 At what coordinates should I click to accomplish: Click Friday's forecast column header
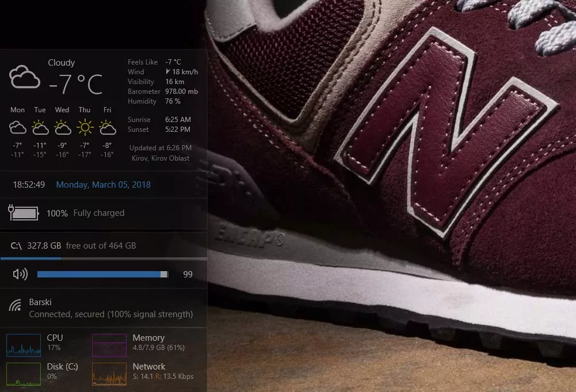pos(106,109)
